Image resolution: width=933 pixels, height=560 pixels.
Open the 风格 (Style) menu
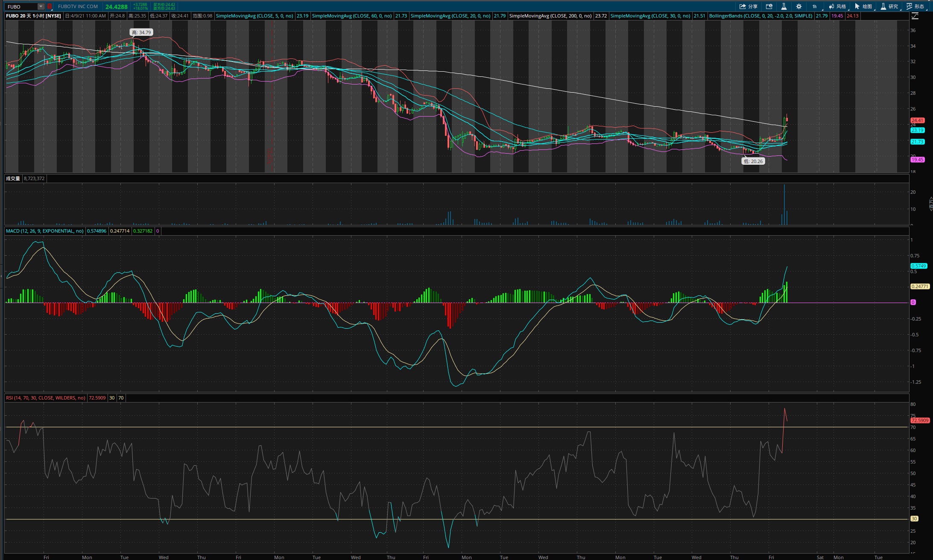837,6
